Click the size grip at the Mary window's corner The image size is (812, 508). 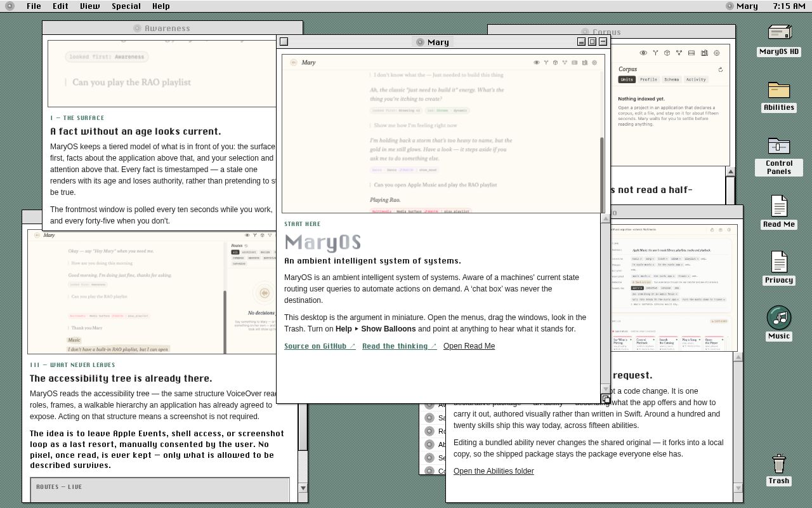pyautogui.click(x=605, y=399)
